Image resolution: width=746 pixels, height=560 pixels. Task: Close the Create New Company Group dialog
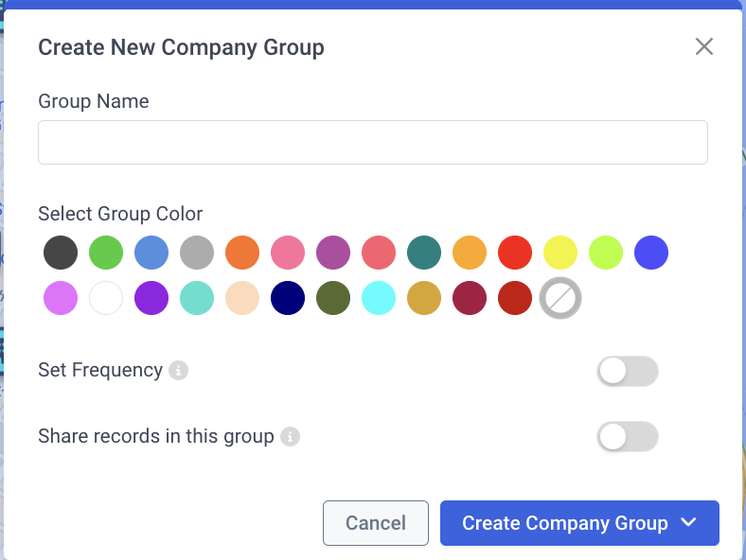pos(704,46)
